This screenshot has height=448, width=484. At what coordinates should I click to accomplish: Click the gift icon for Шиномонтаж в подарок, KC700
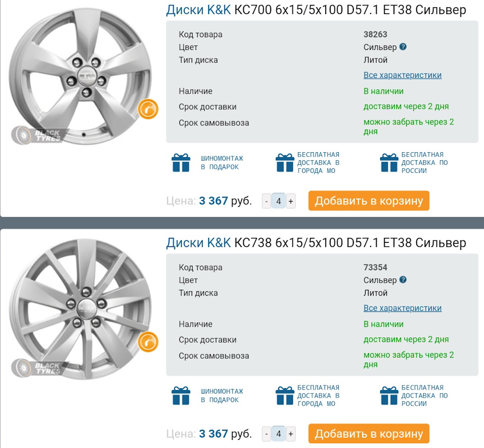click(181, 162)
